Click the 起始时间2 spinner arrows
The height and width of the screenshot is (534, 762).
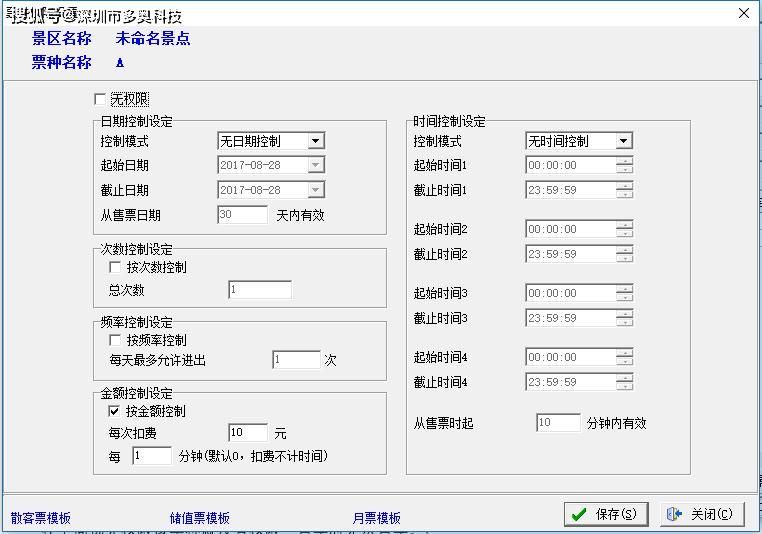(x=624, y=229)
